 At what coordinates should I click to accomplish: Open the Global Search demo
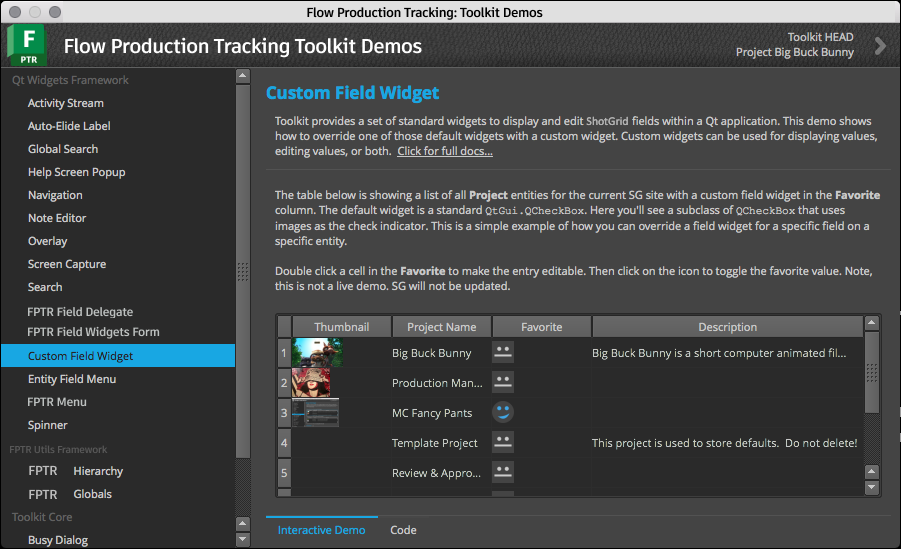point(63,149)
